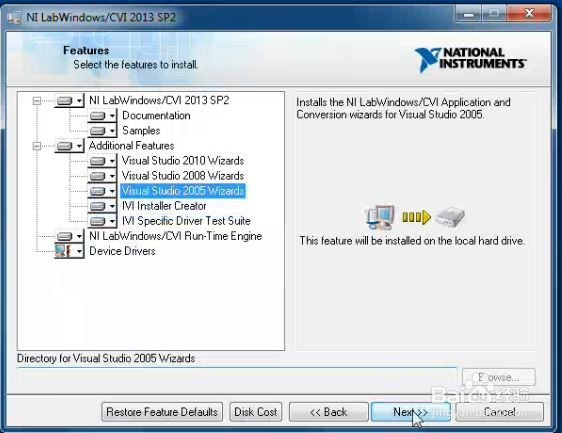This screenshot has width=562, height=433.
Task: Click the computer icon in description panel
Action: [x=380, y=217]
